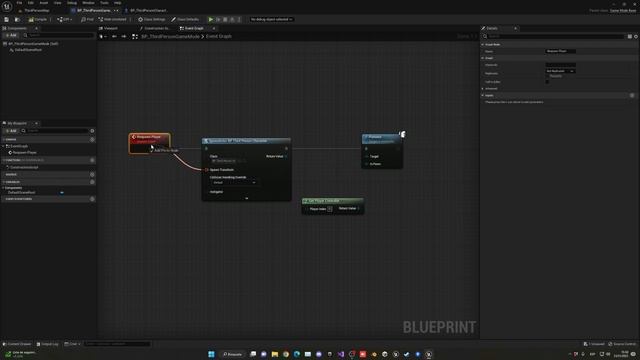The width and height of the screenshot is (640, 360).
Task: Click the Unreal Engine logo icon
Action: point(7,6)
